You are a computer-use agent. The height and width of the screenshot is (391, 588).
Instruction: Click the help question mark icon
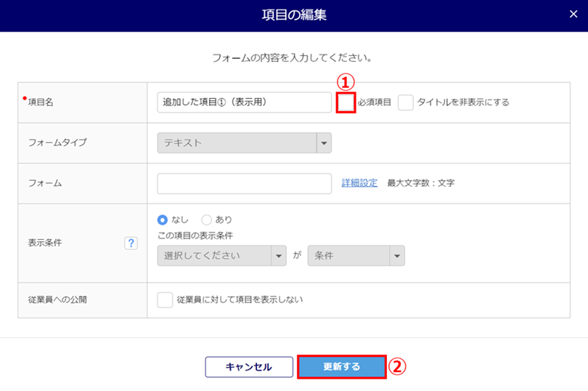tap(131, 243)
